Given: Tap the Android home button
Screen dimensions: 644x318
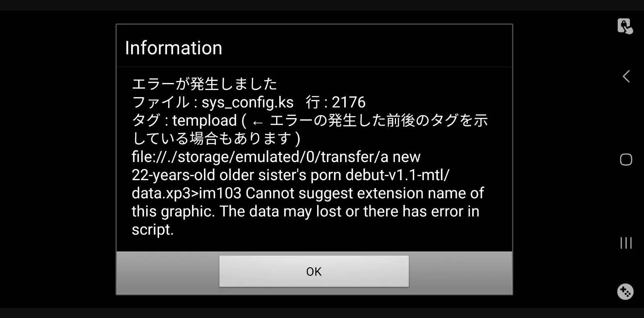Looking at the screenshot, I should 626,160.
